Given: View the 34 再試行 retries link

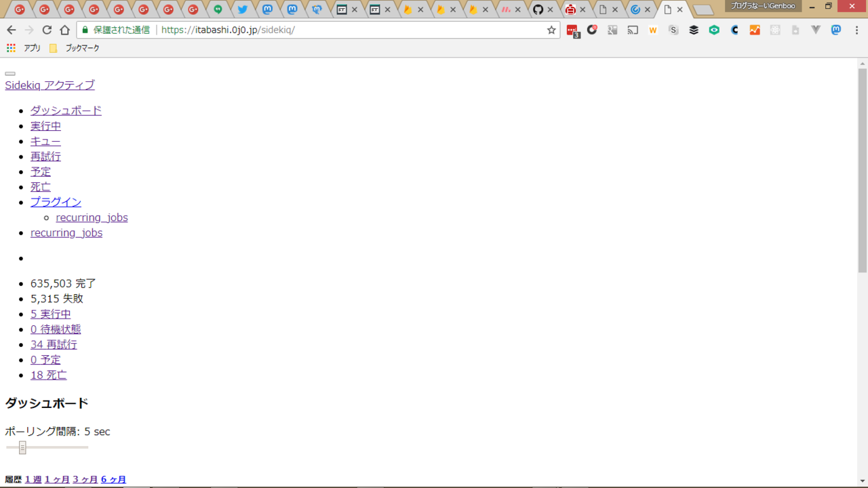Looking at the screenshot, I should [54, 344].
